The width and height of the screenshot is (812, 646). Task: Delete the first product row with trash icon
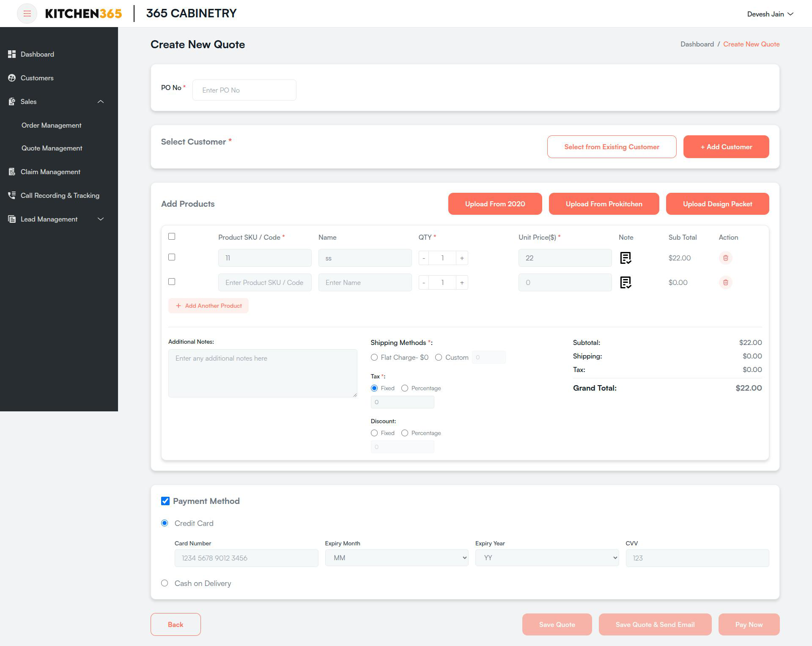[725, 258]
